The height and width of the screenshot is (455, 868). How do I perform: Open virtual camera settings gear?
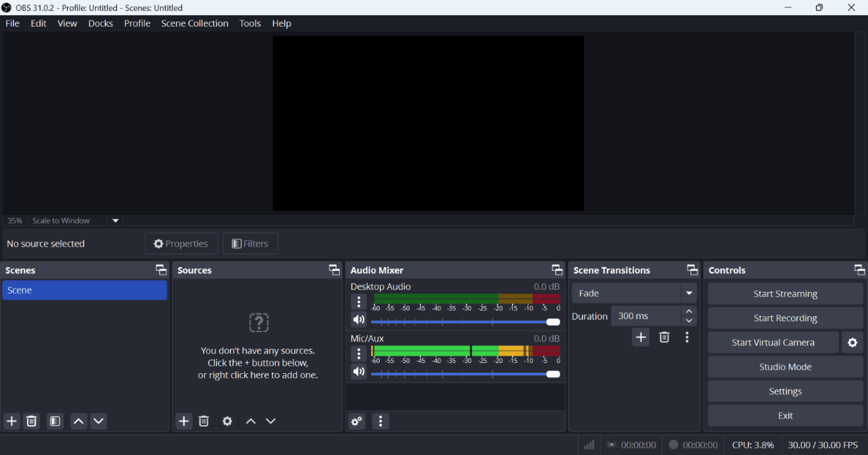tap(852, 343)
